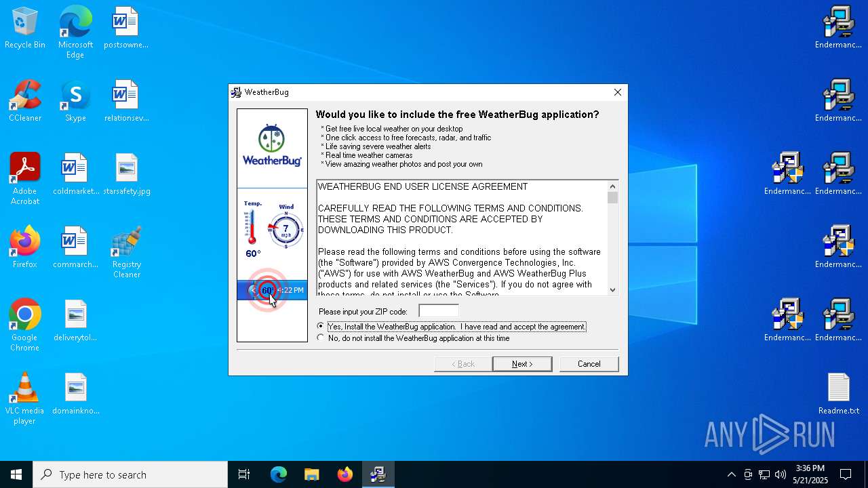The height and width of the screenshot is (488, 868).
Task: Select the Readme.txt desktop file
Action: 838,394
